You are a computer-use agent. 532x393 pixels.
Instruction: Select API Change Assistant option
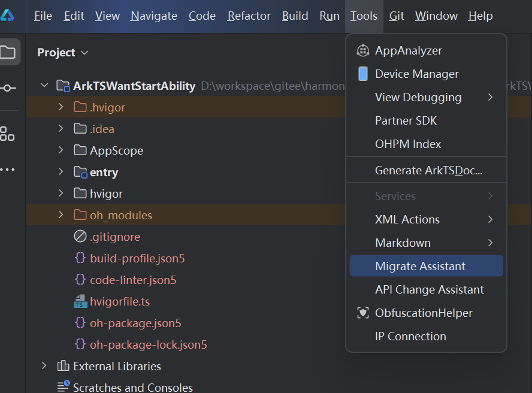tap(429, 290)
